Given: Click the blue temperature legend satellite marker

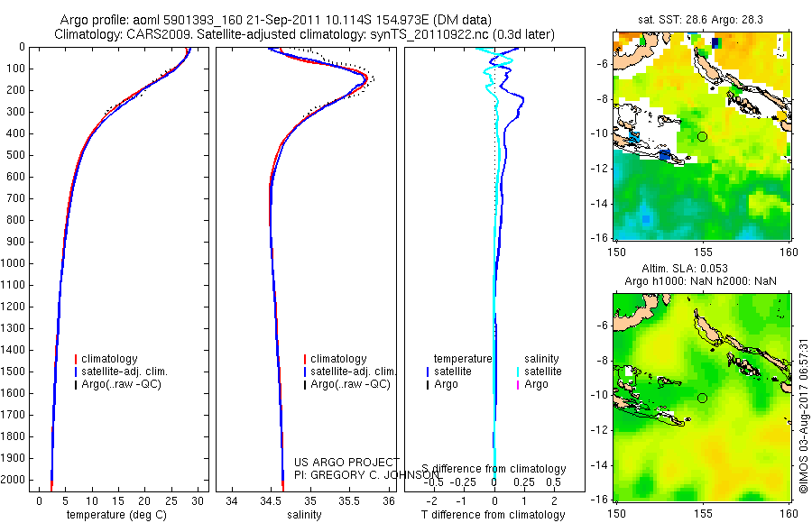Looking at the screenshot, I should [x=428, y=372].
